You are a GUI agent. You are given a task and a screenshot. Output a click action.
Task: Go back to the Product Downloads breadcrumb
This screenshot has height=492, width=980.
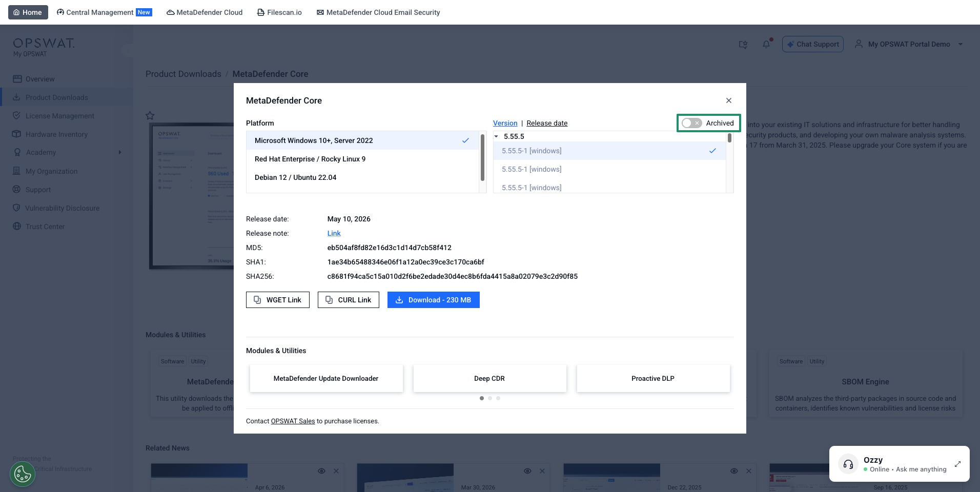(183, 74)
